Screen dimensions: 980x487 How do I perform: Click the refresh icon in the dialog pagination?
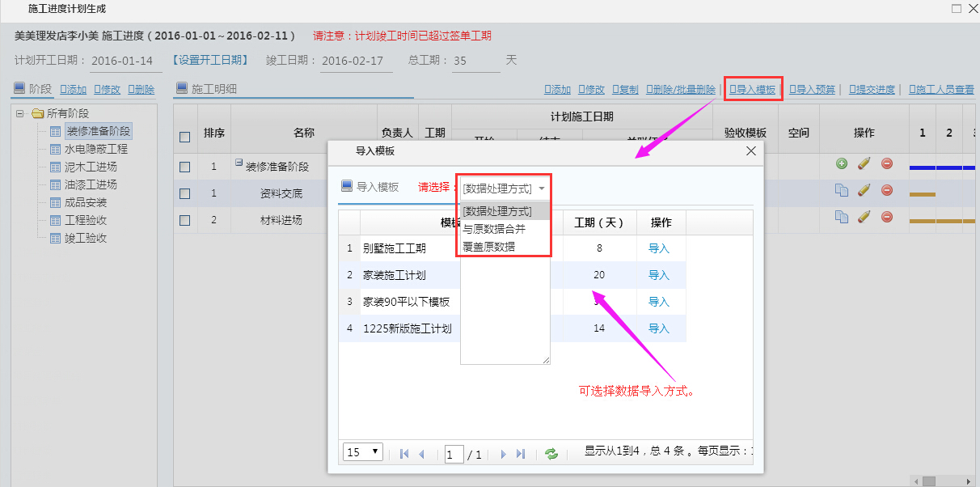tap(552, 454)
